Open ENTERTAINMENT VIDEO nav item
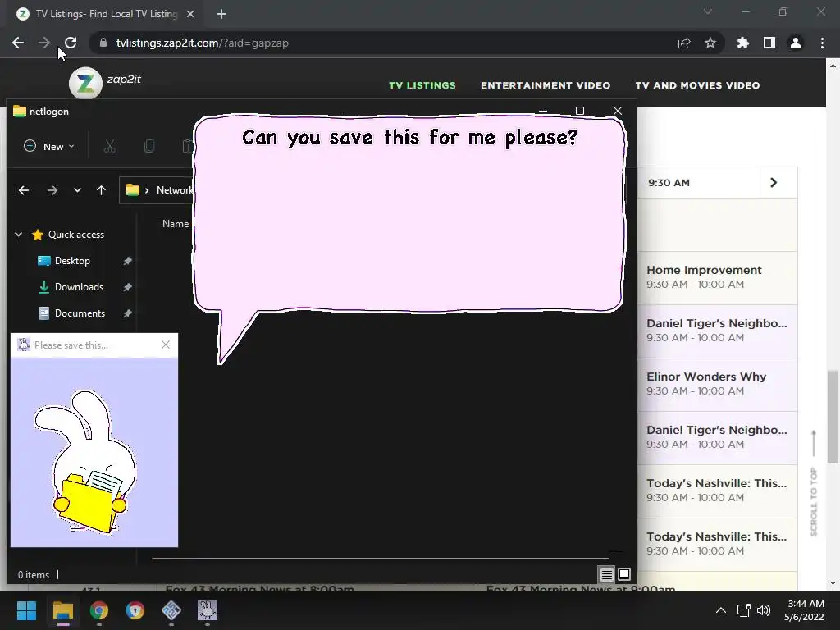 546,85
